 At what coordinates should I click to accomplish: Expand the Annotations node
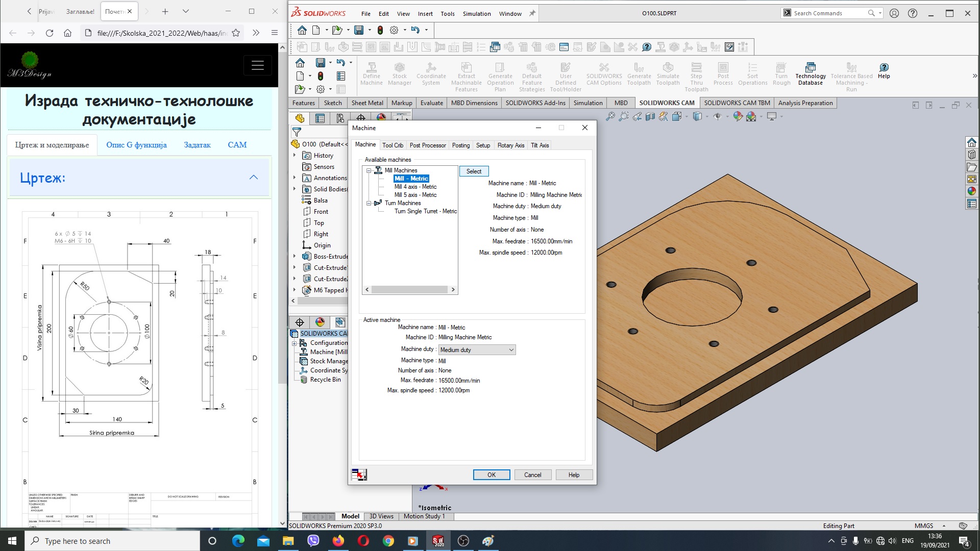(x=295, y=178)
